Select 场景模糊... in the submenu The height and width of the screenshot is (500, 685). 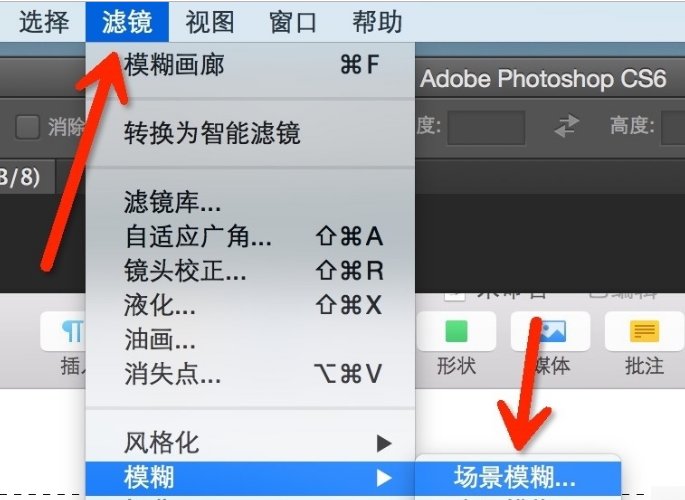click(x=517, y=477)
